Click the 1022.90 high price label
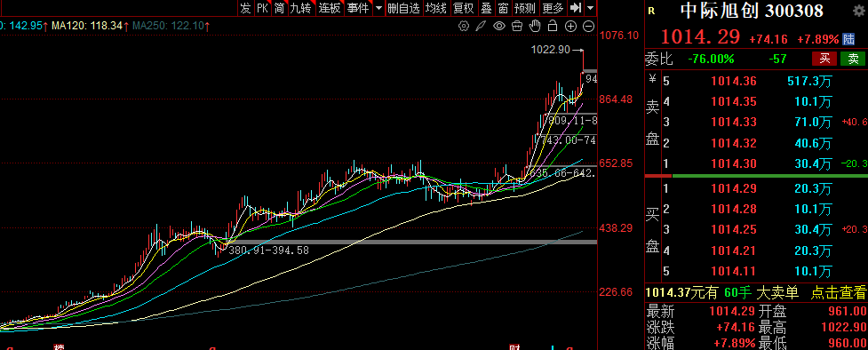 coord(550,49)
